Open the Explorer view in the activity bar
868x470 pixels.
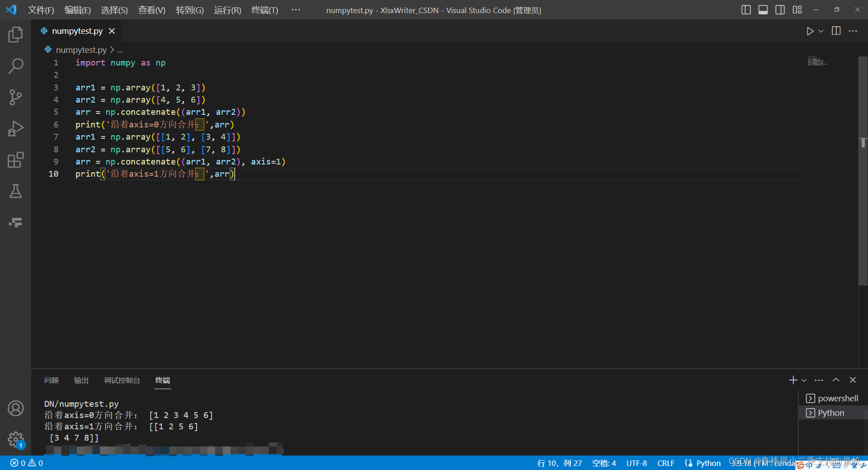[x=15, y=34]
